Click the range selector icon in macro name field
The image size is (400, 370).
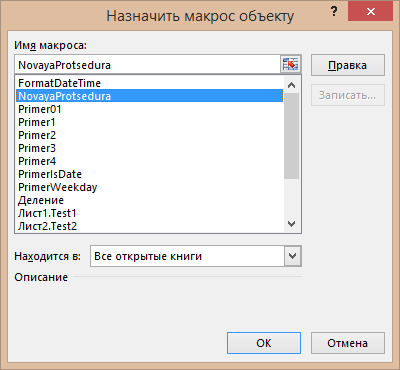290,64
